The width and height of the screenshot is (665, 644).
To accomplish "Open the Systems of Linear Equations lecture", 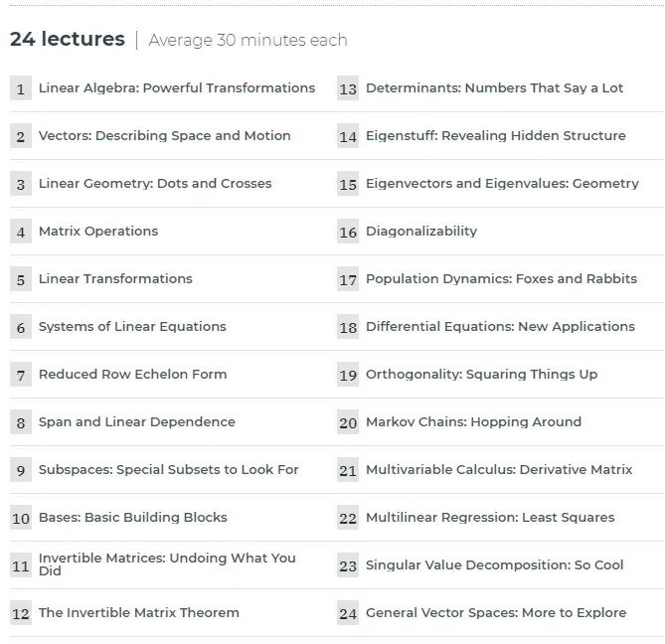I will point(132,326).
